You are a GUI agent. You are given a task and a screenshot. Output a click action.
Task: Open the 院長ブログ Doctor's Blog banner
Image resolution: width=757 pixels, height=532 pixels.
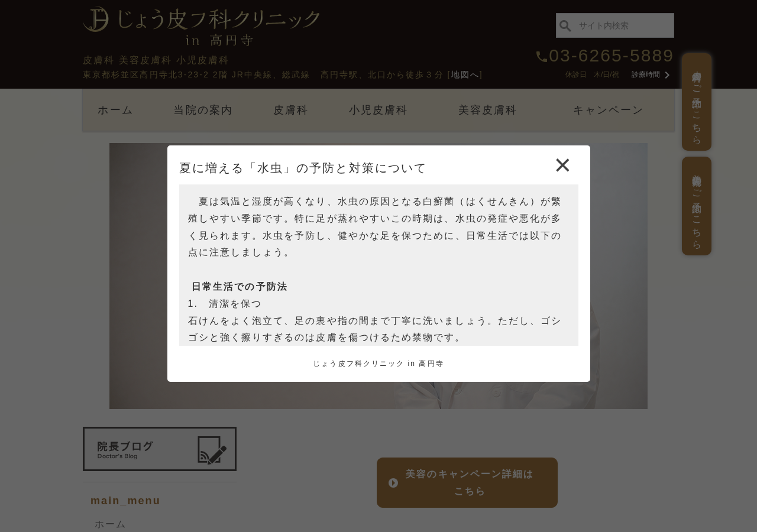coord(160,449)
